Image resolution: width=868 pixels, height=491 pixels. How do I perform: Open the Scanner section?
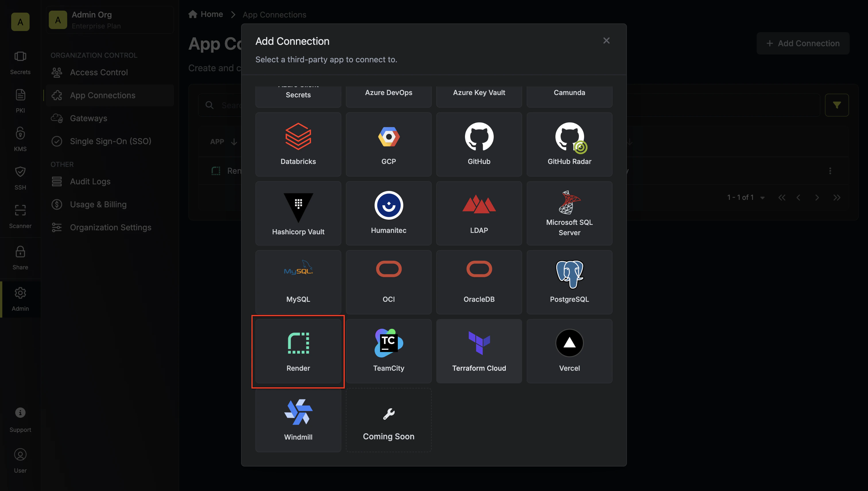click(x=20, y=216)
